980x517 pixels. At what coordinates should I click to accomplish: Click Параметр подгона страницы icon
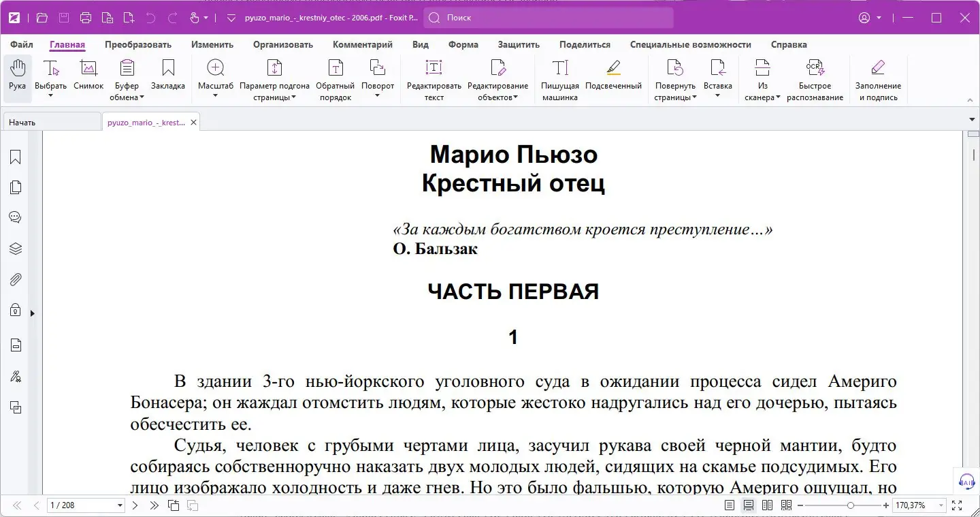pos(274,67)
